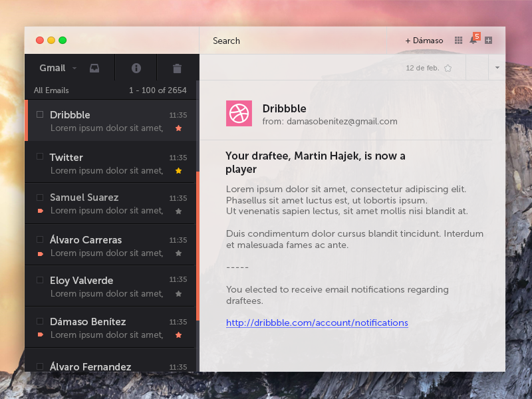Toggle the star on the Dribbble email

point(178,128)
